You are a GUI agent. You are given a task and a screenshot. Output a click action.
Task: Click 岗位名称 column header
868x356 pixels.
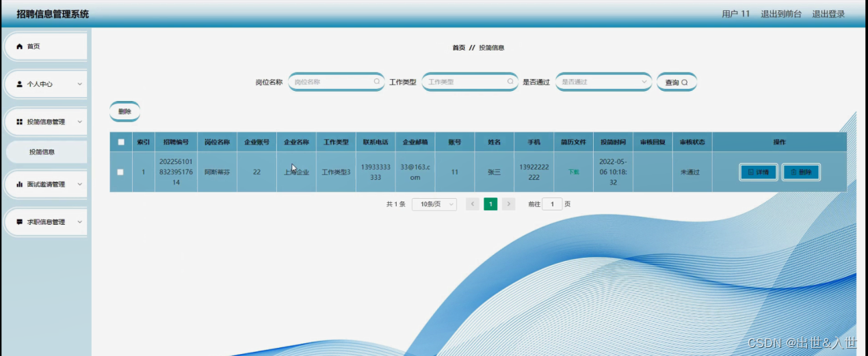(217, 142)
